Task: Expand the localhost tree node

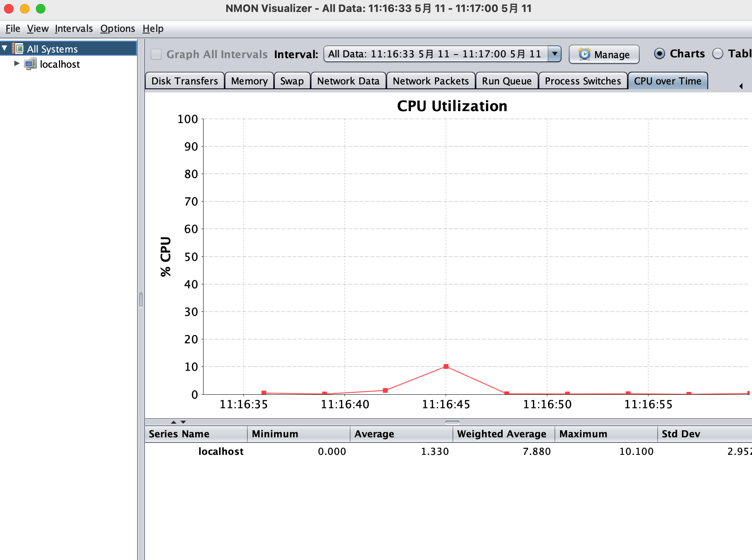Action: pos(16,64)
